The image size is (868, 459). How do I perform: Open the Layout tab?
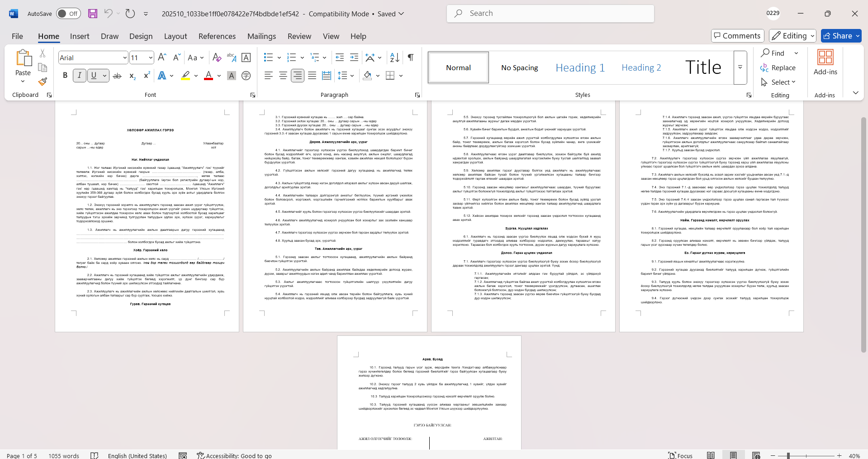click(x=175, y=36)
